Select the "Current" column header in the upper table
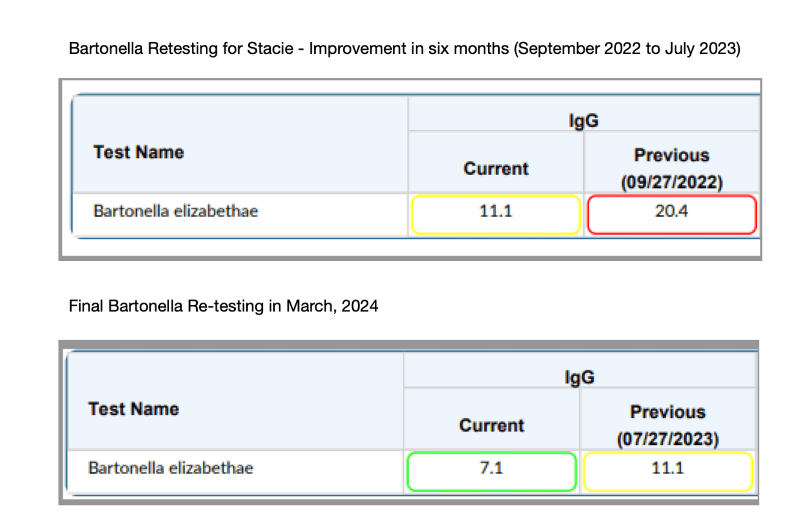The width and height of the screenshot is (812, 528). 496,169
